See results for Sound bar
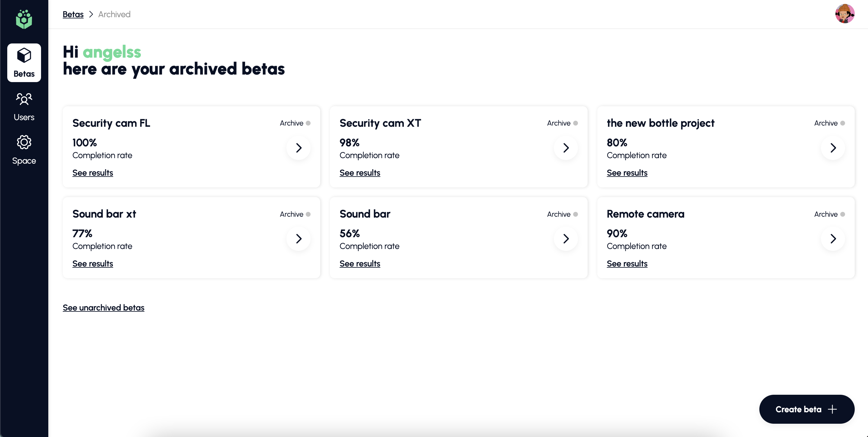 [359, 263]
